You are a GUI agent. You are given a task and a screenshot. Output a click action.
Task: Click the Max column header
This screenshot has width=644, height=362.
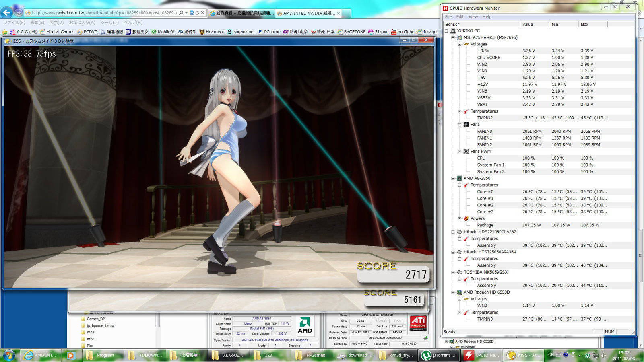(593, 24)
